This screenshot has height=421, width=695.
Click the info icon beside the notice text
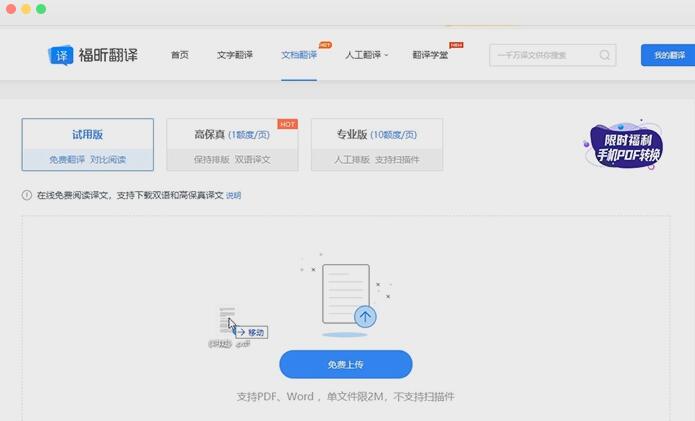[x=27, y=196]
